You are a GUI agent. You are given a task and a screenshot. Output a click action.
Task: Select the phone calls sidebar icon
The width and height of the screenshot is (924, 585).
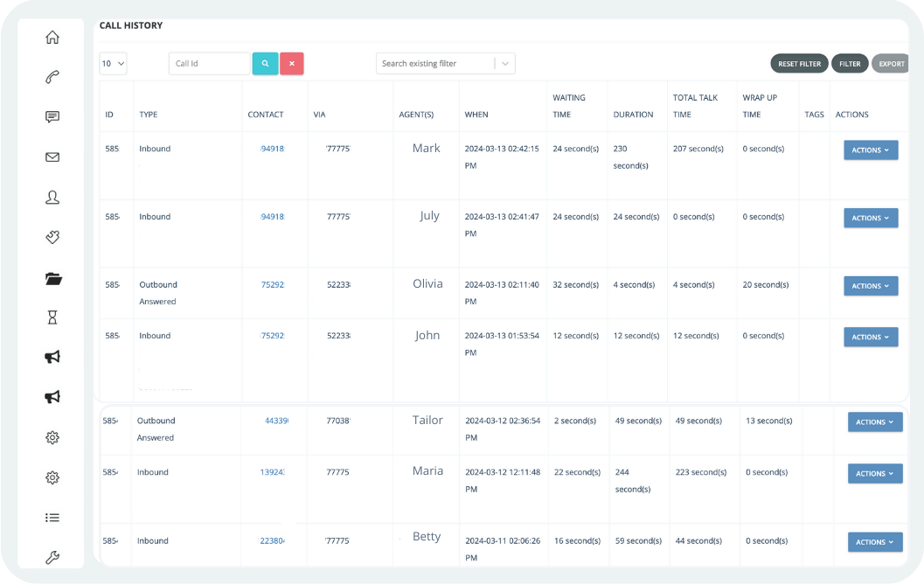click(x=52, y=77)
